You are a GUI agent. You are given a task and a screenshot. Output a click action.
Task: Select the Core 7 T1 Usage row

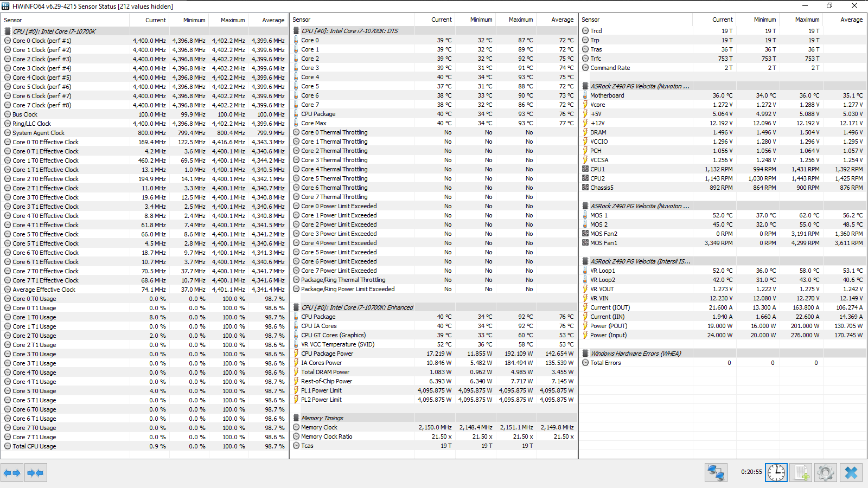point(144,437)
